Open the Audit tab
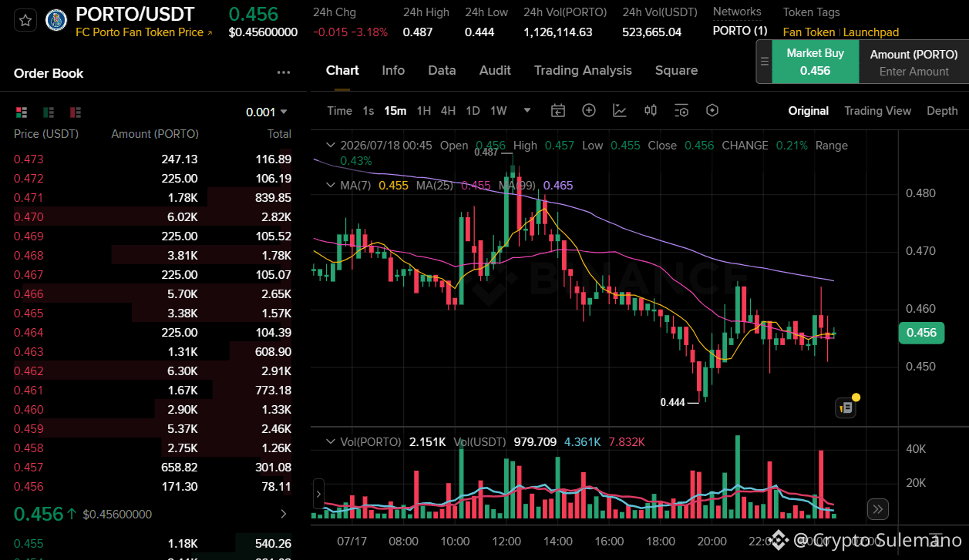 495,70
